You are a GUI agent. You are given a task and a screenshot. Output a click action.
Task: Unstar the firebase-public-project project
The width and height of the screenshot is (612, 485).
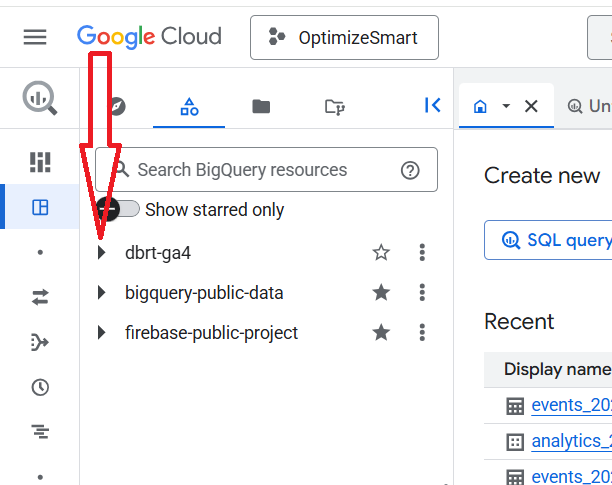(381, 333)
